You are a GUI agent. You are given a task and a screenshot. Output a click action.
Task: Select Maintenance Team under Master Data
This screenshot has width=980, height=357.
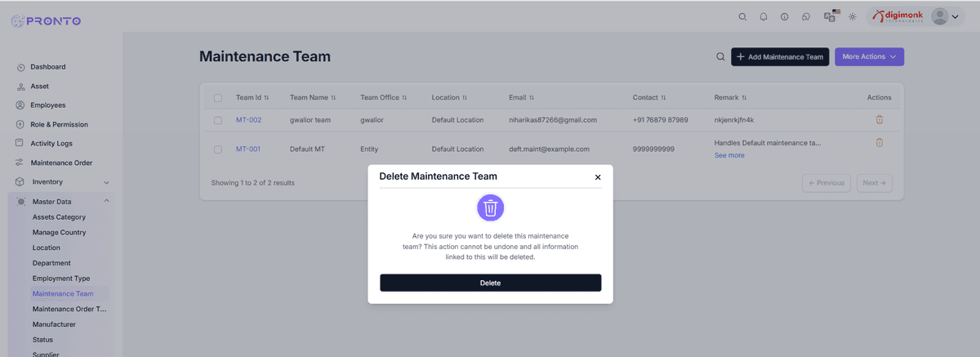[63, 293]
